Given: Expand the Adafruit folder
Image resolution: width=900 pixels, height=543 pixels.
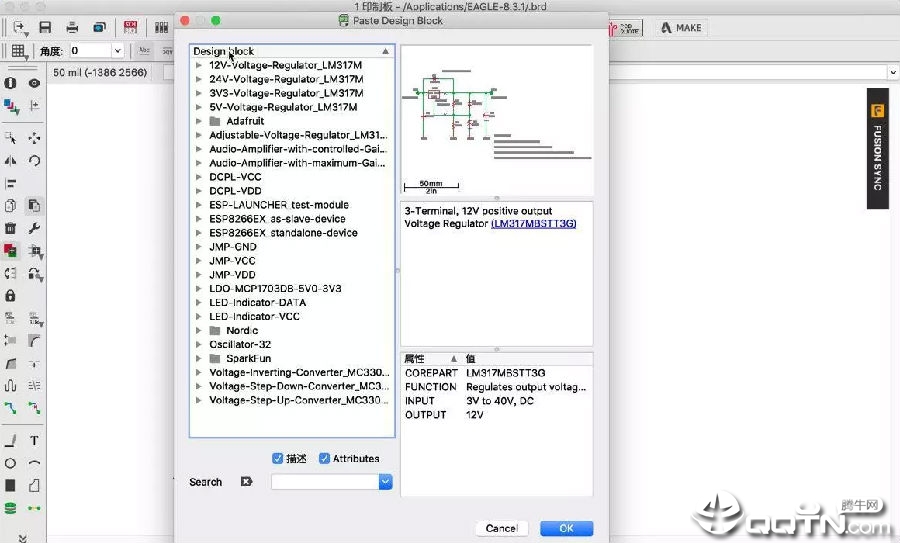Looking at the screenshot, I should point(199,121).
